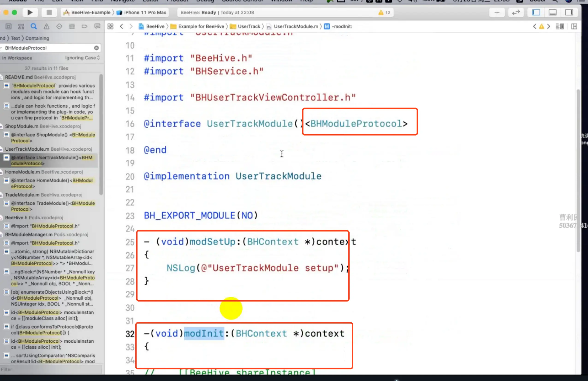Screen dimensions: 588x381
Task: Click UserTrackModule.m in the jump bar
Action: pyautogui.click(x=296, y=27)
